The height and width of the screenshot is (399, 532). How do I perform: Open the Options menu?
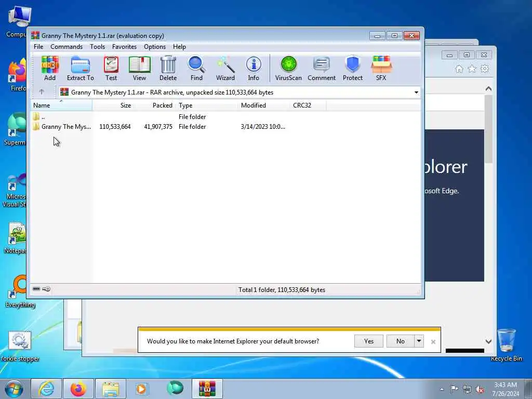click(155, 47)
